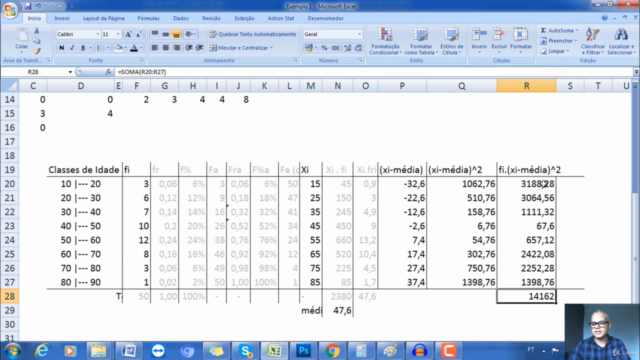Open Classificar e Filtrar
The image size is (640, 360).
593,41
